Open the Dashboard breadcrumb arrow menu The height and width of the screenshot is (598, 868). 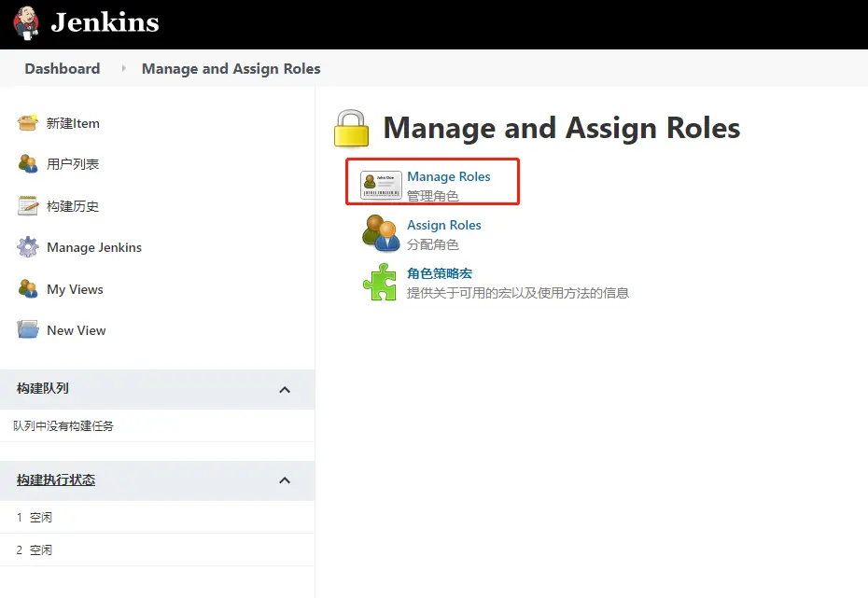[x=123, y=69]
